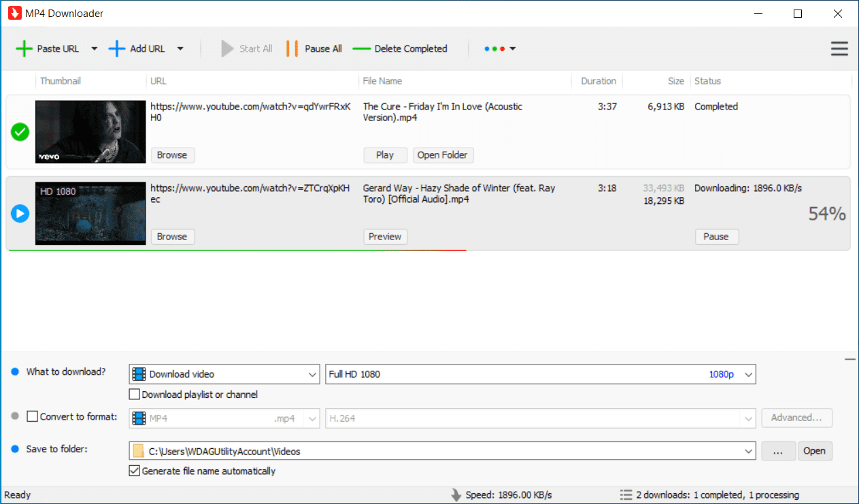859x504 pixels.
Task: Pause the Gerard Way download
Action: [716, 237]
